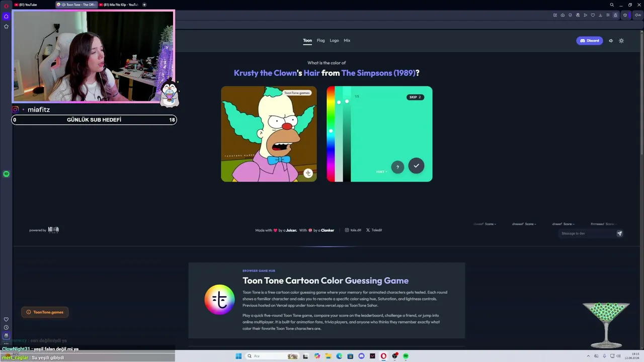Open bookmarks star in Opera sidebar
This screenshot has width=644, height=362.
click(x=6, y=26)
